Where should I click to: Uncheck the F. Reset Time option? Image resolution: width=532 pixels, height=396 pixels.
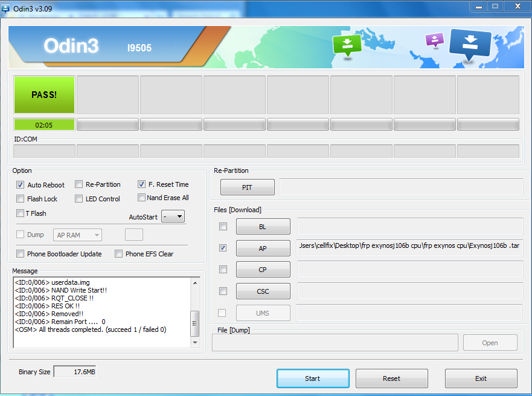click(141, 184)
